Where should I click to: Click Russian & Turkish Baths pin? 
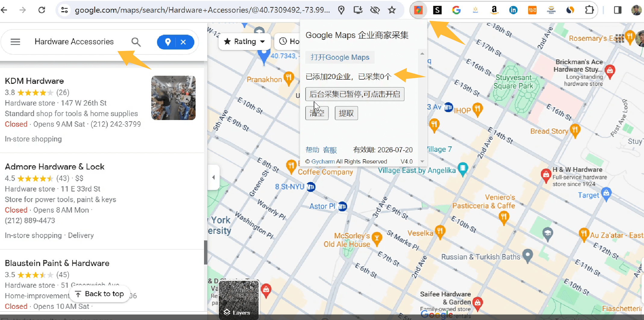527,255
